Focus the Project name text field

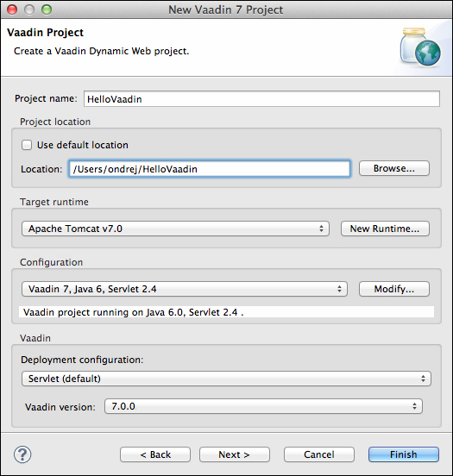[x=261, y=99]
